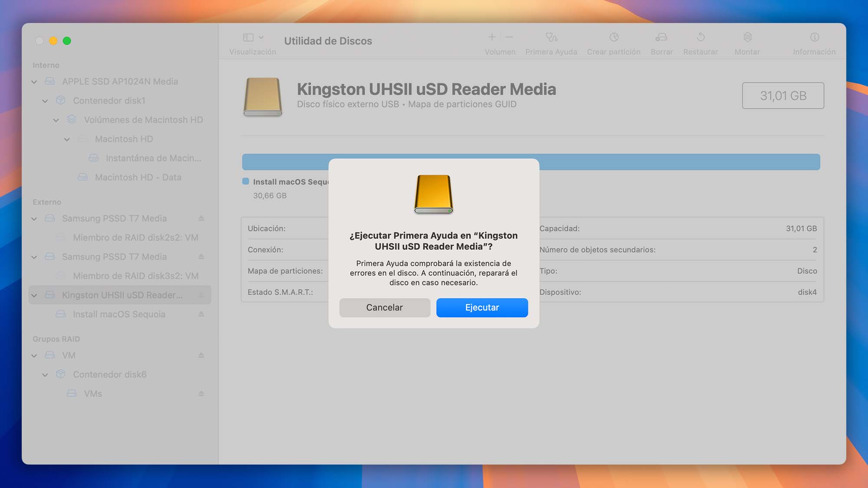Collapse the Contenedor disk1 chevron
The height and width of the screenshot is (488, 868).
coord(45,101)
